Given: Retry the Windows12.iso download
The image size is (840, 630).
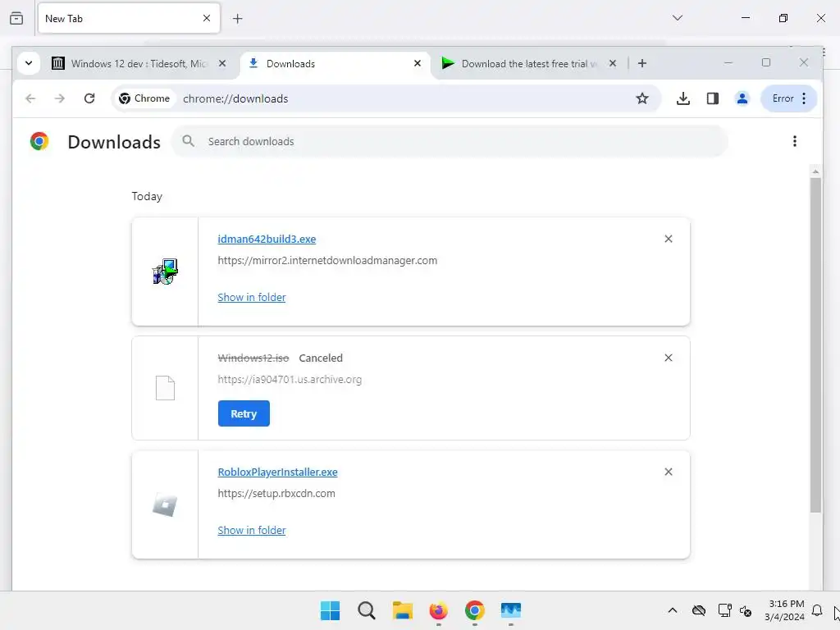Looking at the screenshot, I should pyautogui.click(x=244, y=413).
